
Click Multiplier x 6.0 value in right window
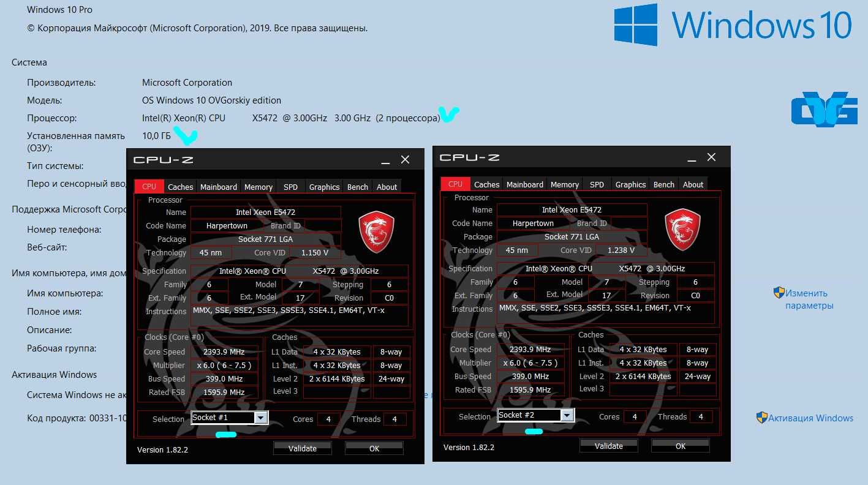[x=530, y=363]
